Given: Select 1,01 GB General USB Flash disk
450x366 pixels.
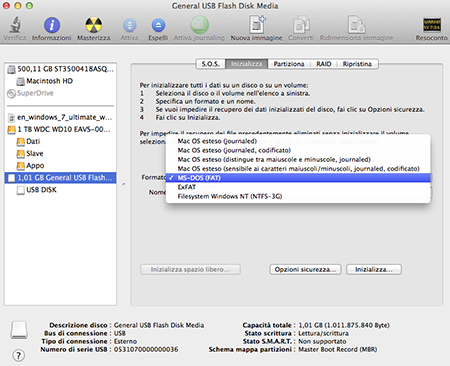Looking at the screenshot, I should point(60,178).
